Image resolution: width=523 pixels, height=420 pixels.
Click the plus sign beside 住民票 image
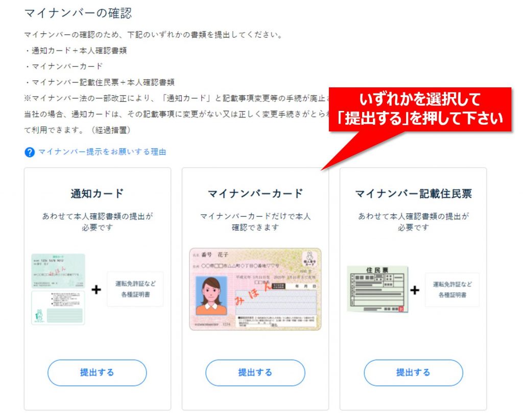pyautogui.click(x=415, y=290)
